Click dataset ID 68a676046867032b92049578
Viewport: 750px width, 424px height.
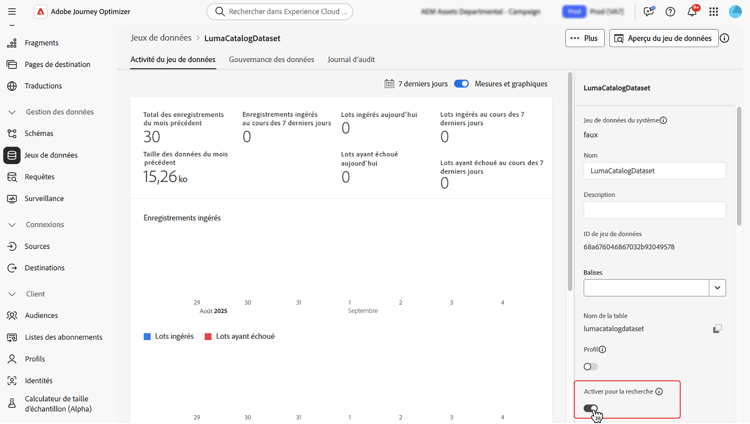point(629,247)
